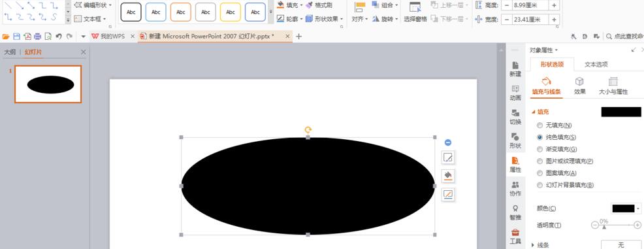644x249 pixels.
Task: Open the 动画 animation sidebar icon
Action: (x=515, y=93)
